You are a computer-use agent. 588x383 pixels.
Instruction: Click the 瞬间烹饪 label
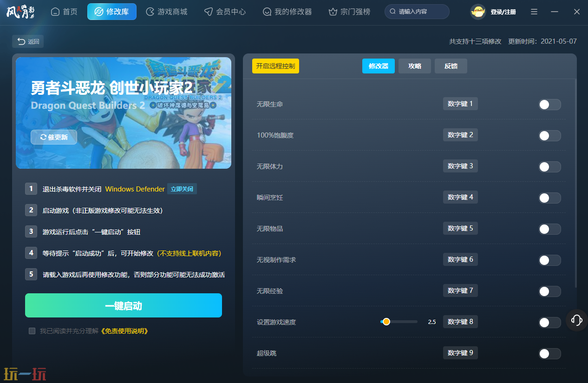tap(270, 198)
